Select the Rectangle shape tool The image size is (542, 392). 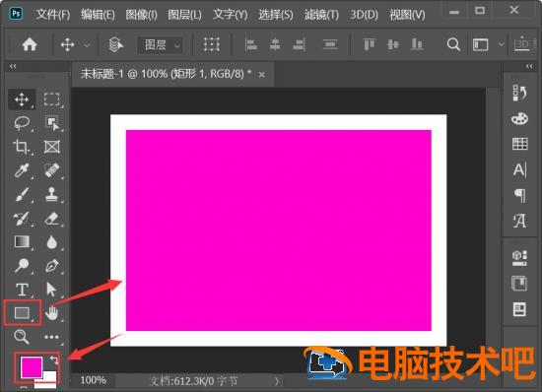click(x=22, y=313)
